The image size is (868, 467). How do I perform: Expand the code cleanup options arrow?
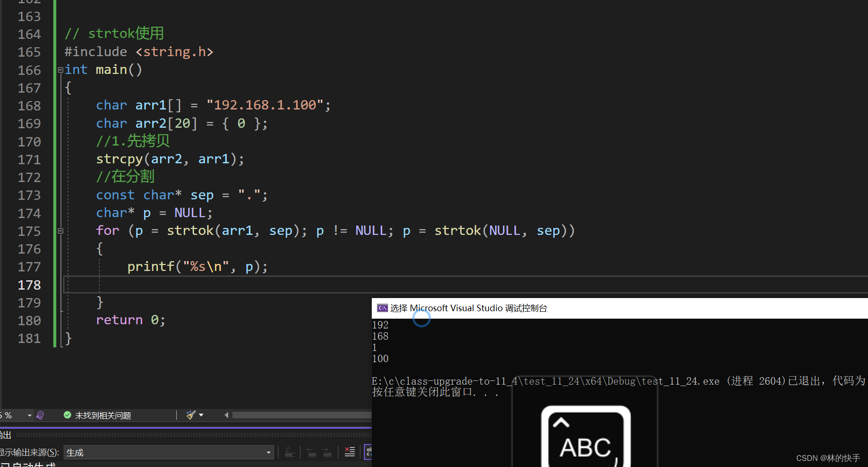pos(202,415)
